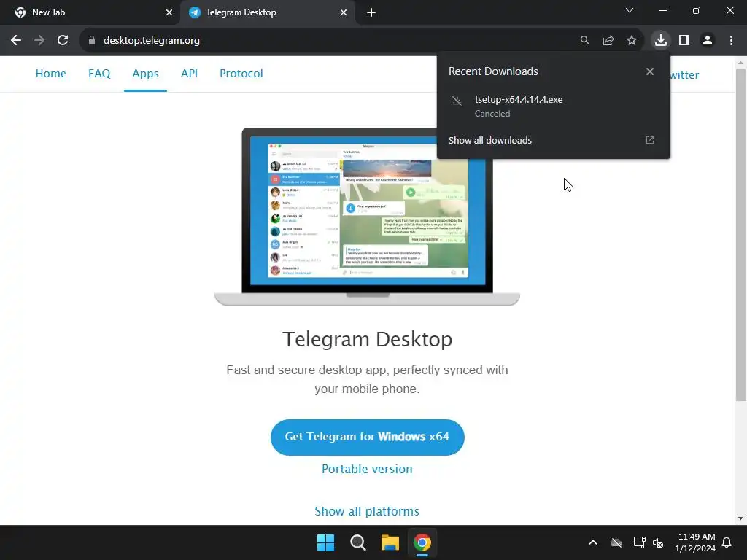Open the Protocol navigation link
747x560 pixels.
(241, 74)
